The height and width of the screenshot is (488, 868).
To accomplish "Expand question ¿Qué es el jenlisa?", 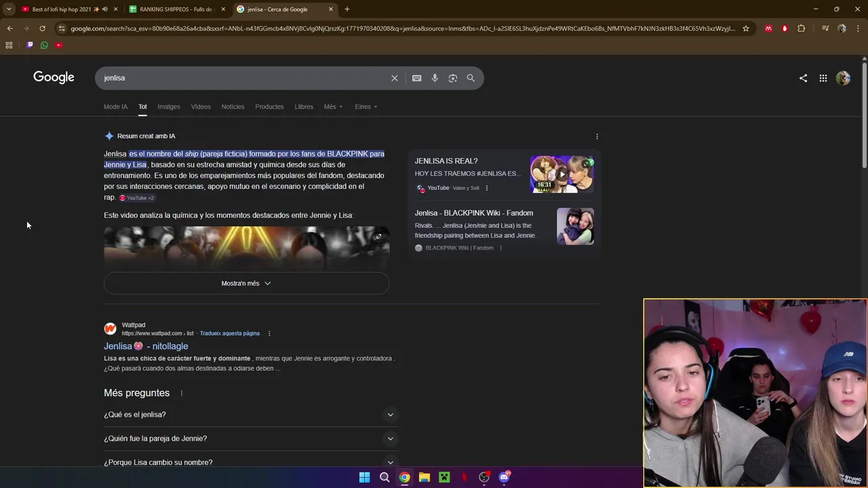I will pyautogui.click(x=250, y=415).
